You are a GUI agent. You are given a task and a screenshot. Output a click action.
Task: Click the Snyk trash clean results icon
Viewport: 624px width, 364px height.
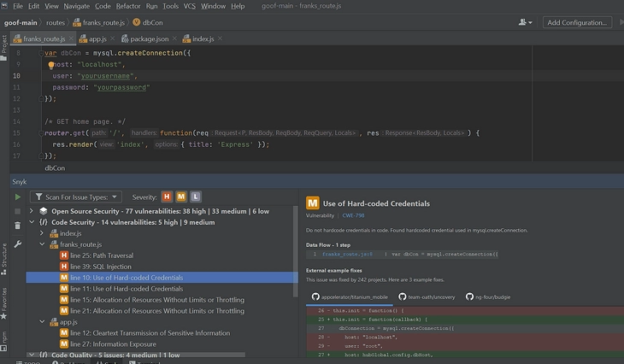[17, 226]
